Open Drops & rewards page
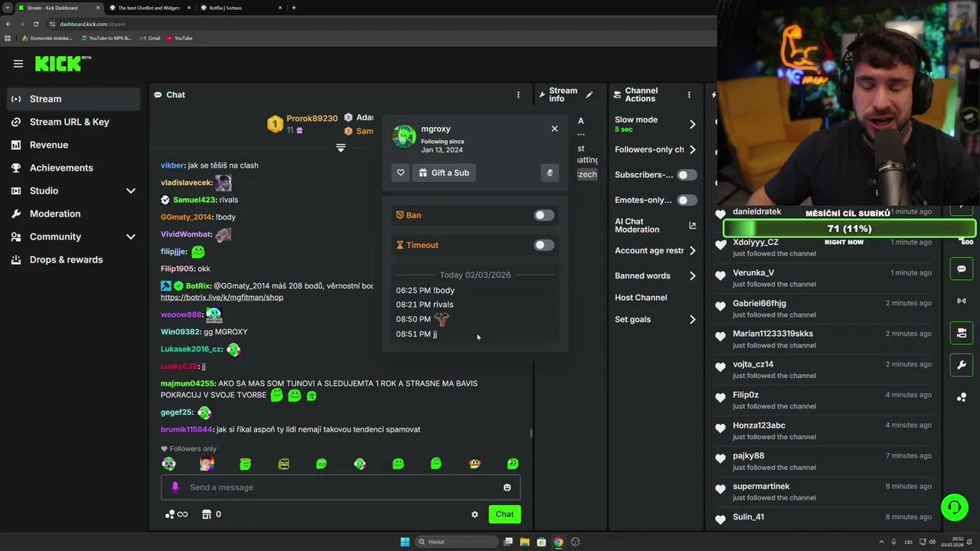The image size is (980, 551). [x=73, y=259]
